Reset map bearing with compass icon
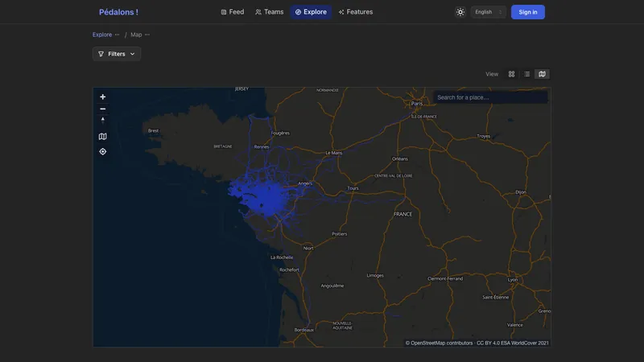Viewport: 644px width, 362px height. [103, 120]
